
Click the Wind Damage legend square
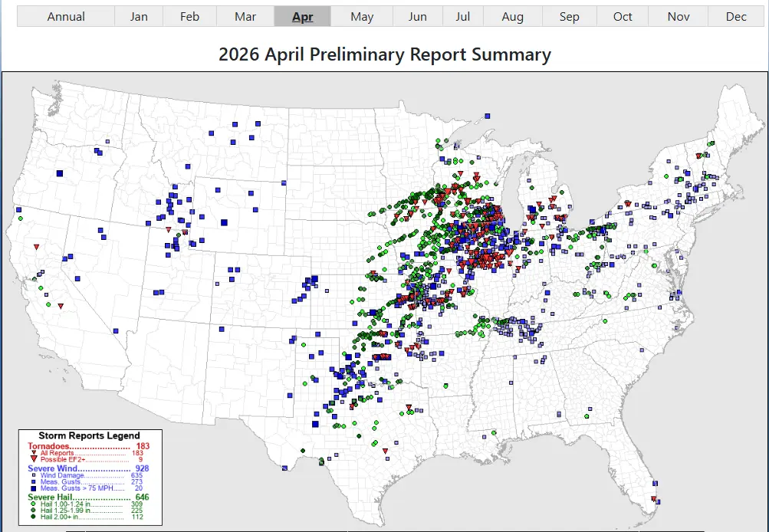click(34, 476)
